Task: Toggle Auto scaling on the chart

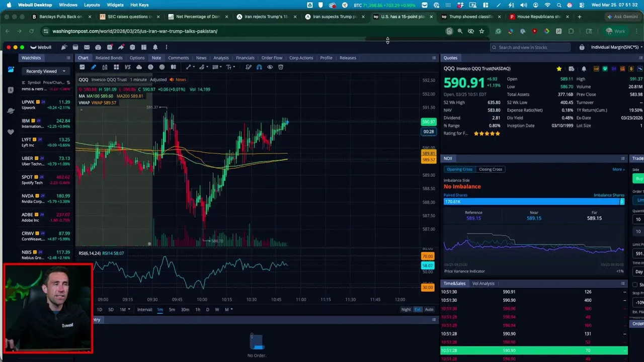Action: click(429, 309)
